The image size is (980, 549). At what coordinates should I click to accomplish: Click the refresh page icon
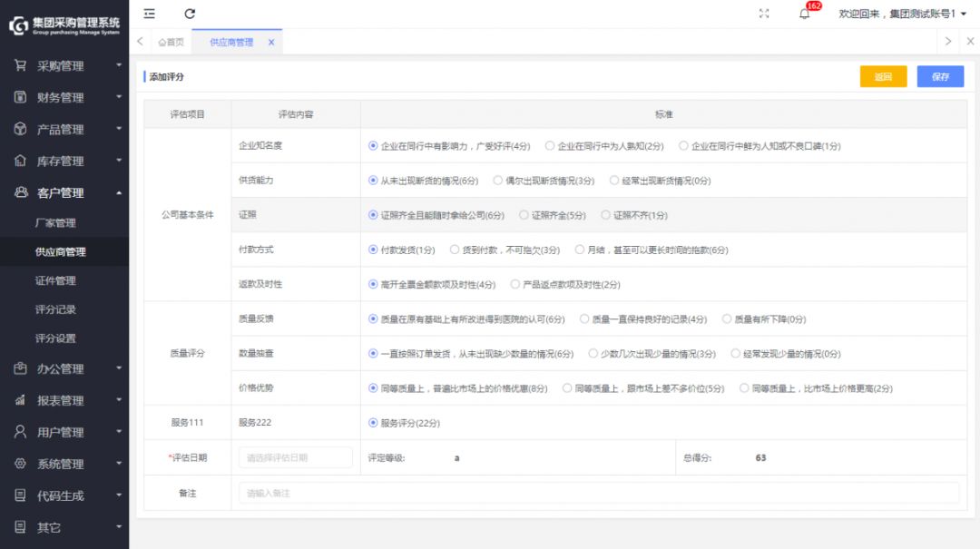tap(190, 13)
